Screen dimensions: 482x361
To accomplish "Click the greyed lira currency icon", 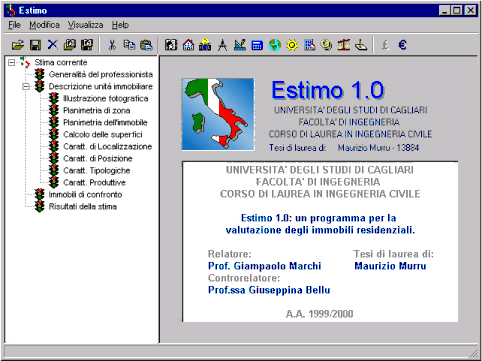I will click(x=385, y=45).
